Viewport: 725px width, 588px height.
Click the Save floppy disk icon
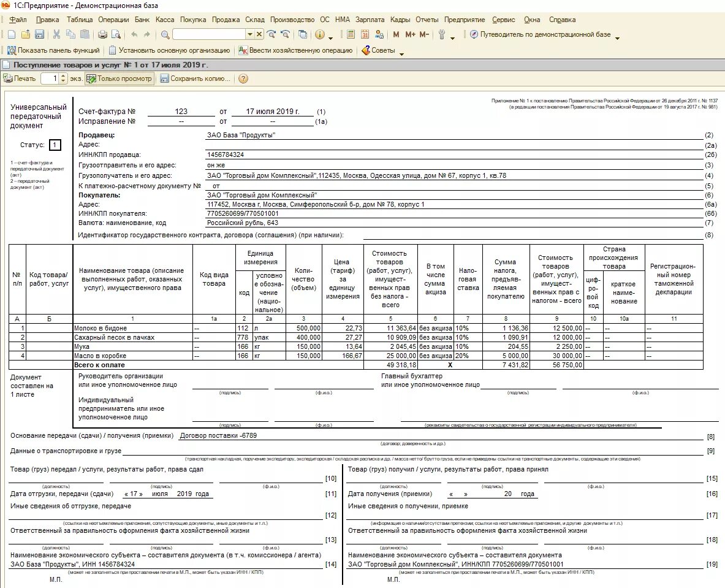pos(39,34)
